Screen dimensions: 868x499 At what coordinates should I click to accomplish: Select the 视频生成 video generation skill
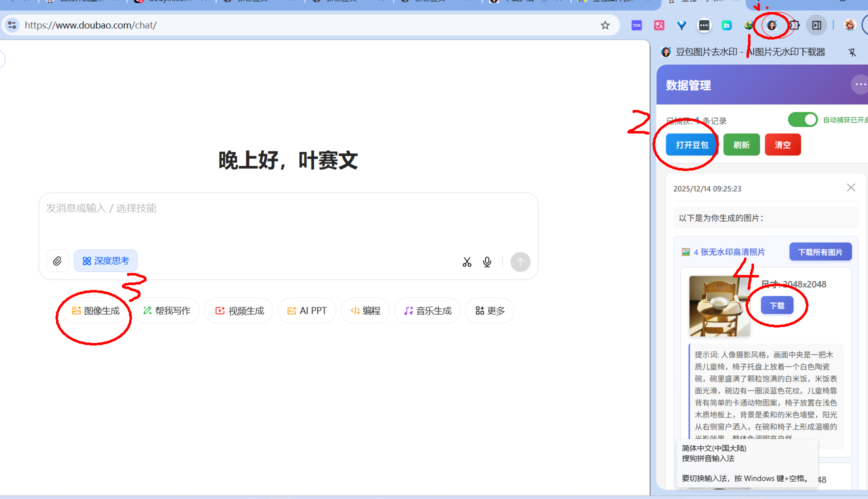pos(239,311)
